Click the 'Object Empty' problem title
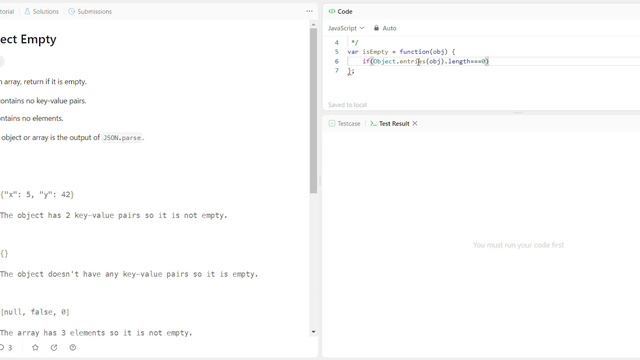Viewport: 640px width, 360px height. [x=28, y=40]
